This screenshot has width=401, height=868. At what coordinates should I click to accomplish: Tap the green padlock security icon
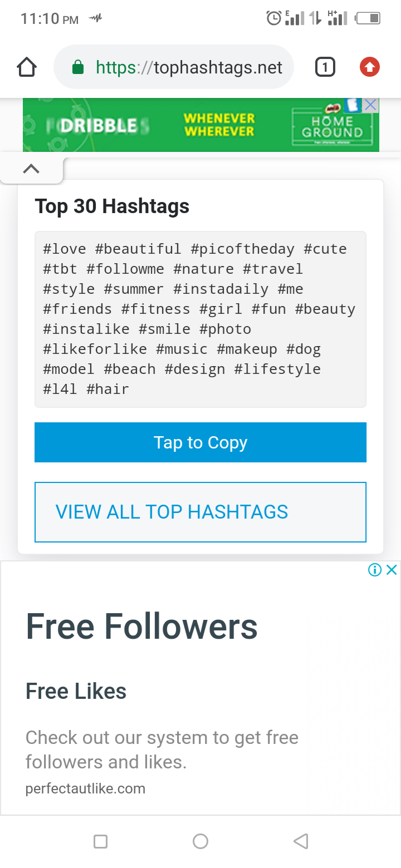click(78, 68)
